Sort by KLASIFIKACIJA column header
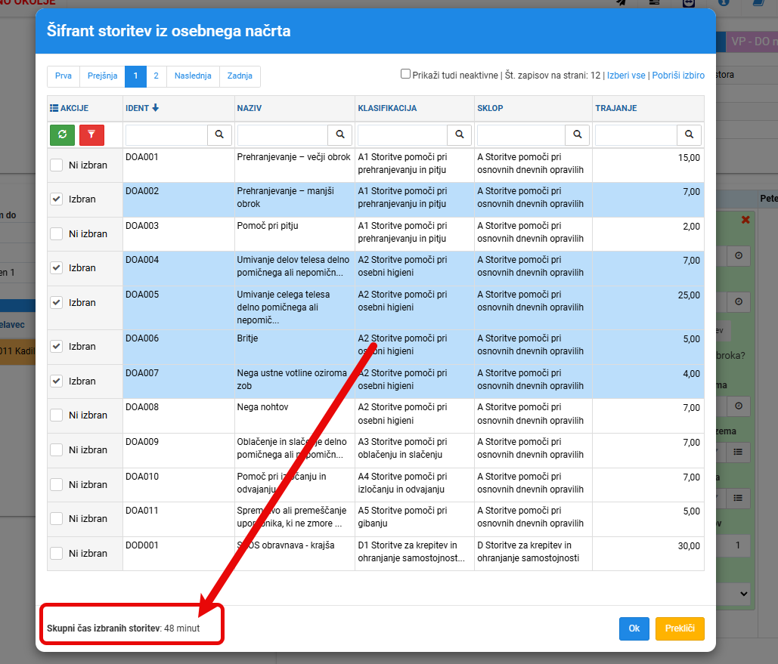The width and height of the screenshot is (778, 664). (x=388, y=108)
